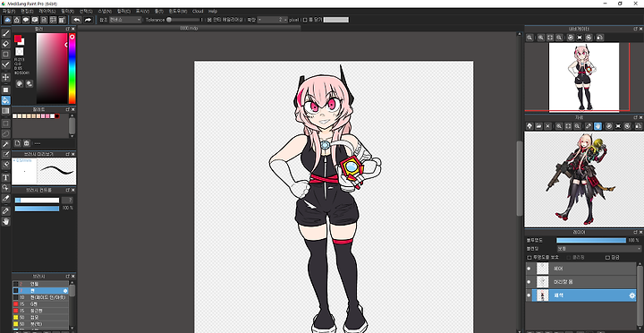
Task: Open the 편집(E) menu
Action: (27, 11)
